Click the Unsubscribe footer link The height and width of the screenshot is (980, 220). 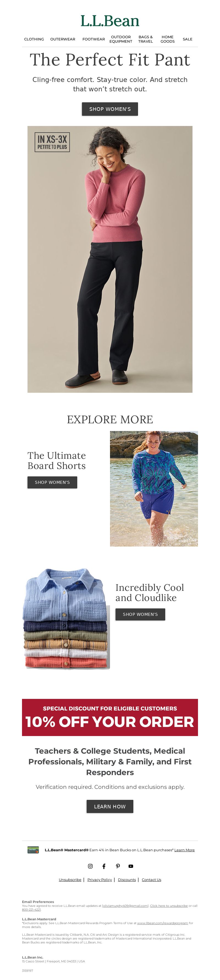click(70, 880)
